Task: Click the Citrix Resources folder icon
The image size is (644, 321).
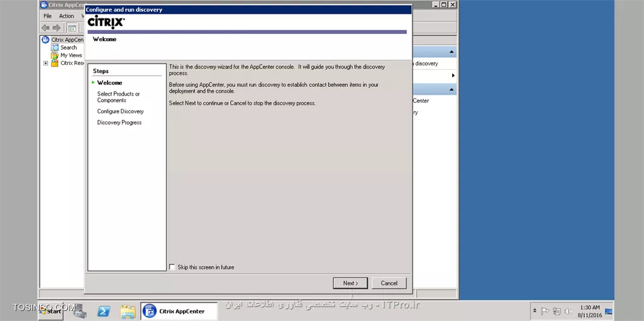Action: point(55,64)
